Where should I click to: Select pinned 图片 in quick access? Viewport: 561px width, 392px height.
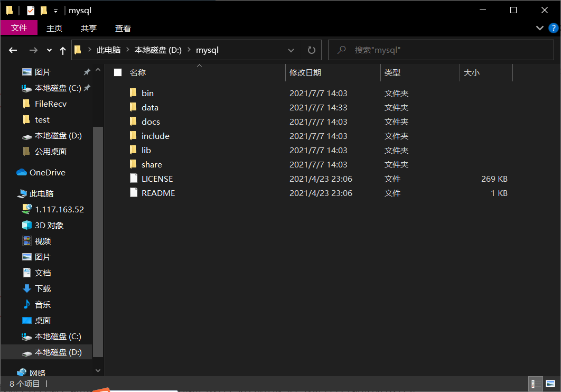pyautogui.click(x=36, y=72)
